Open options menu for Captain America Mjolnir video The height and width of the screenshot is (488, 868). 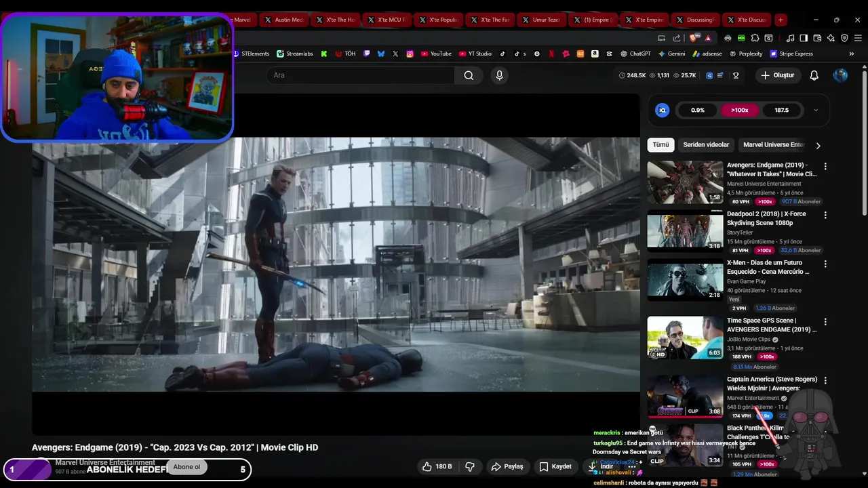pyautogui.click(x=825, y=380)
